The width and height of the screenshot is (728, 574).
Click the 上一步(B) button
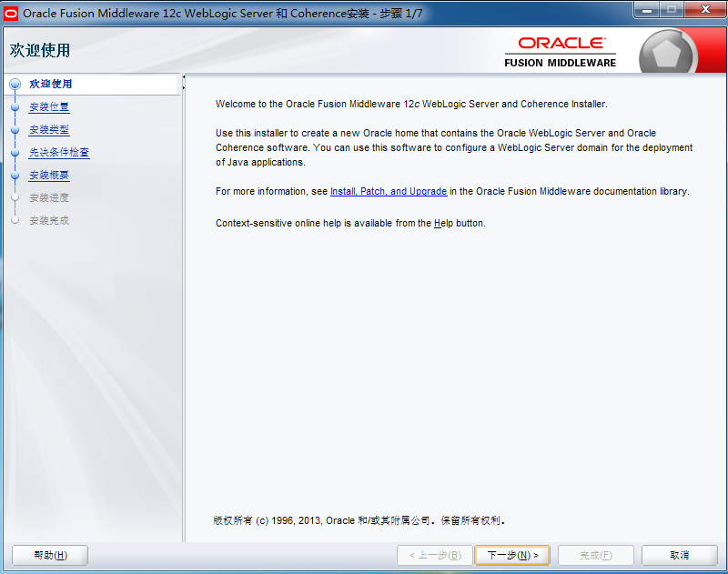click(x=435, y=555)
